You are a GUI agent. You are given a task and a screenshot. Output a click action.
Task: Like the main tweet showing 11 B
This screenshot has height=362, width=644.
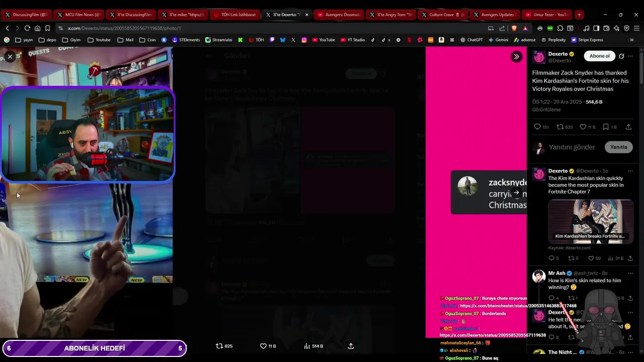(588, 127)
